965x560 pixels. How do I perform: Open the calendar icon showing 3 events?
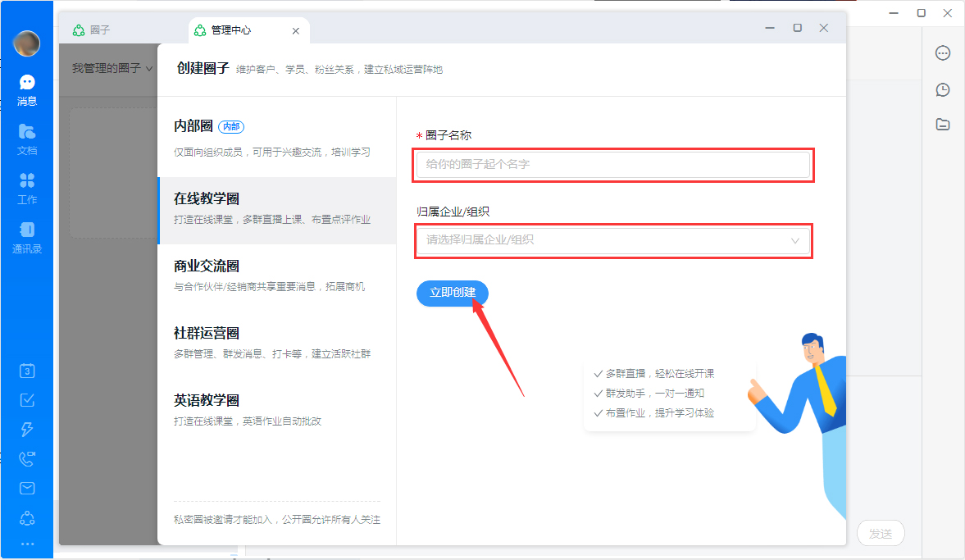tap(27, 371)
